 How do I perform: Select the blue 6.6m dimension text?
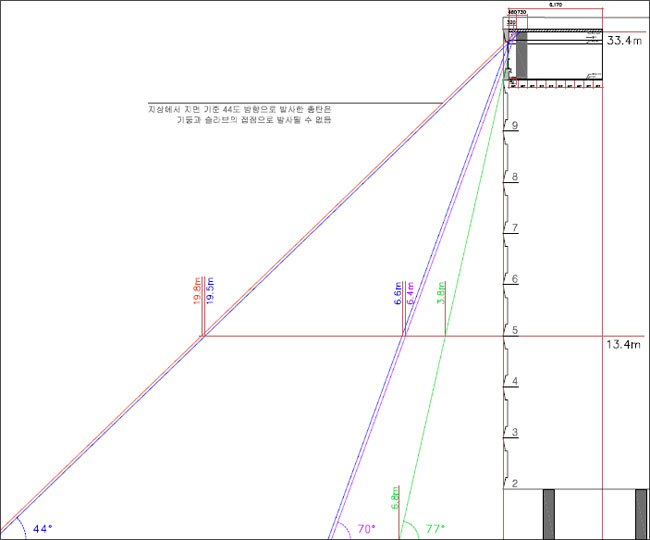tap(398, 293)
